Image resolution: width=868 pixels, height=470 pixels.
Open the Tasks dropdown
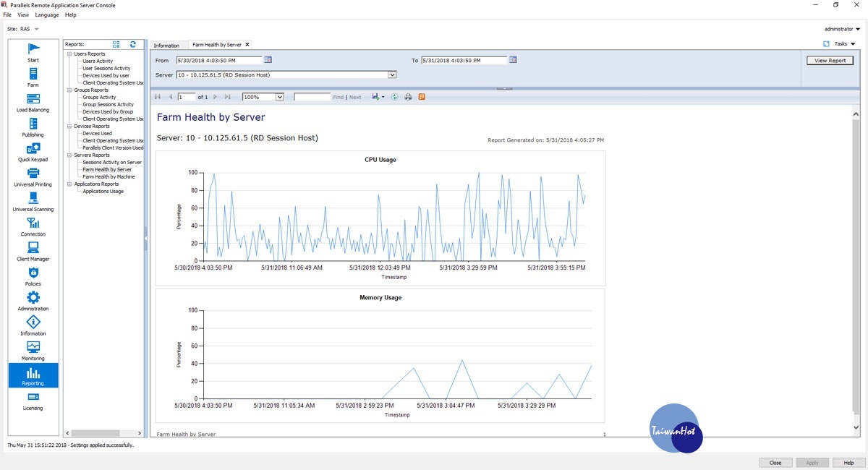(x=843, y=44)
